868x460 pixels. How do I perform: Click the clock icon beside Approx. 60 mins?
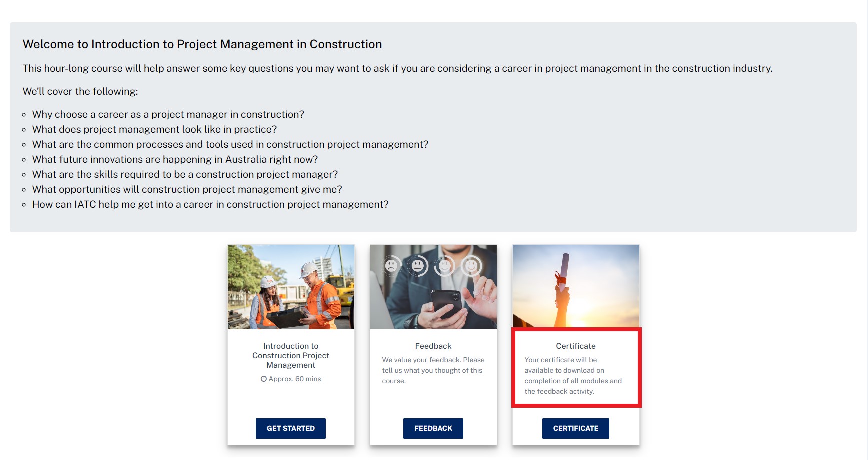click(264, 379)
